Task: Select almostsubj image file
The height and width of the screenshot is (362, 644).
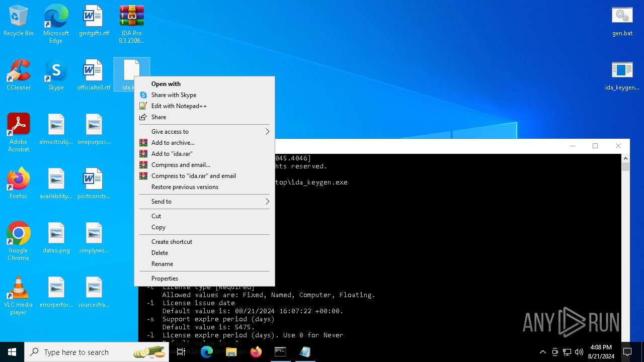Action: [x=56, y=130]
